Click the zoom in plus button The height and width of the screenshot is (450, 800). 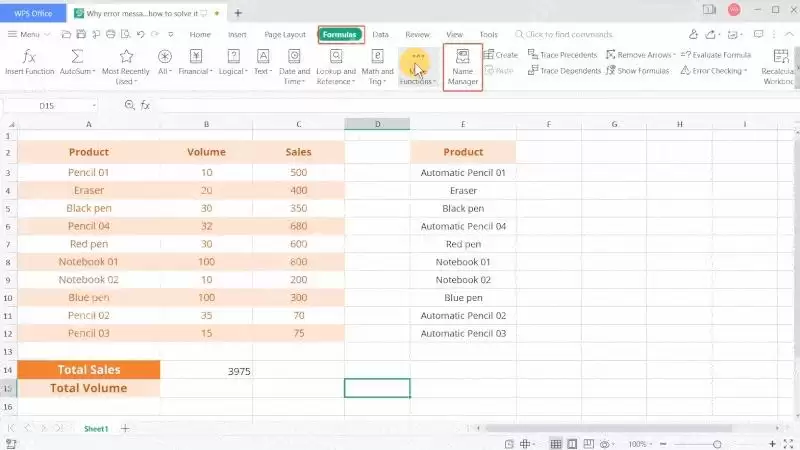(x=772, y=444)
